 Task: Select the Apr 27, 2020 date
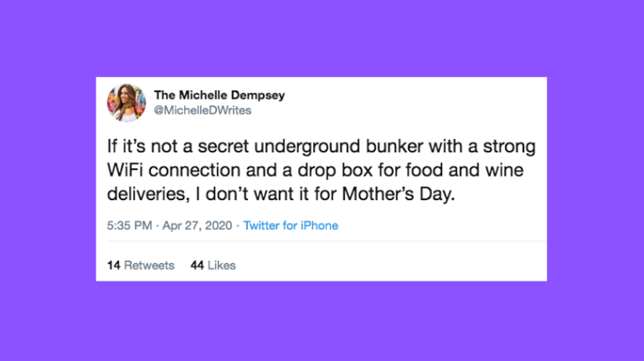(197, 226)
